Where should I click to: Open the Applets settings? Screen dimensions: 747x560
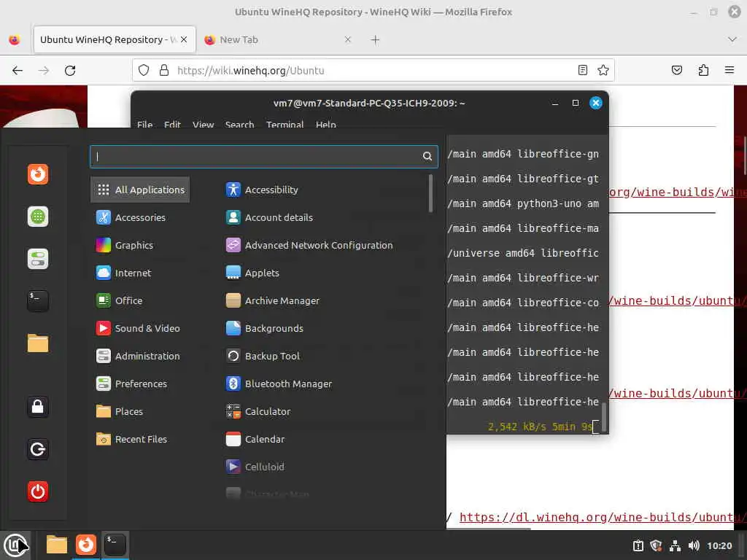pos(252,273)
